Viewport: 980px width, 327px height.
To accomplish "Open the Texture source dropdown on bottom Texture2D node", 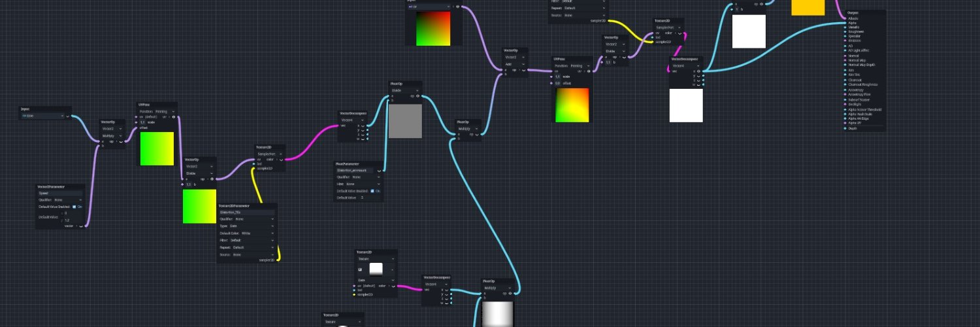I will 376,259.
